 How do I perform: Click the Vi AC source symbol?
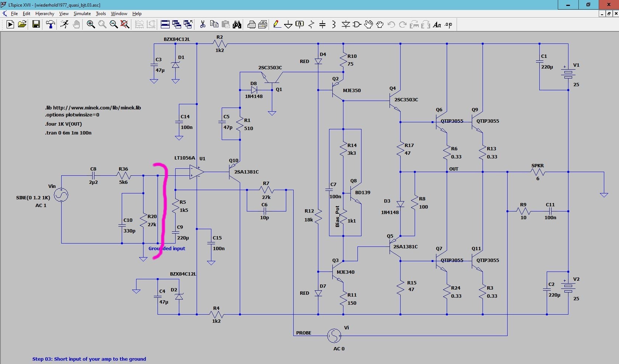coord(334,336)
